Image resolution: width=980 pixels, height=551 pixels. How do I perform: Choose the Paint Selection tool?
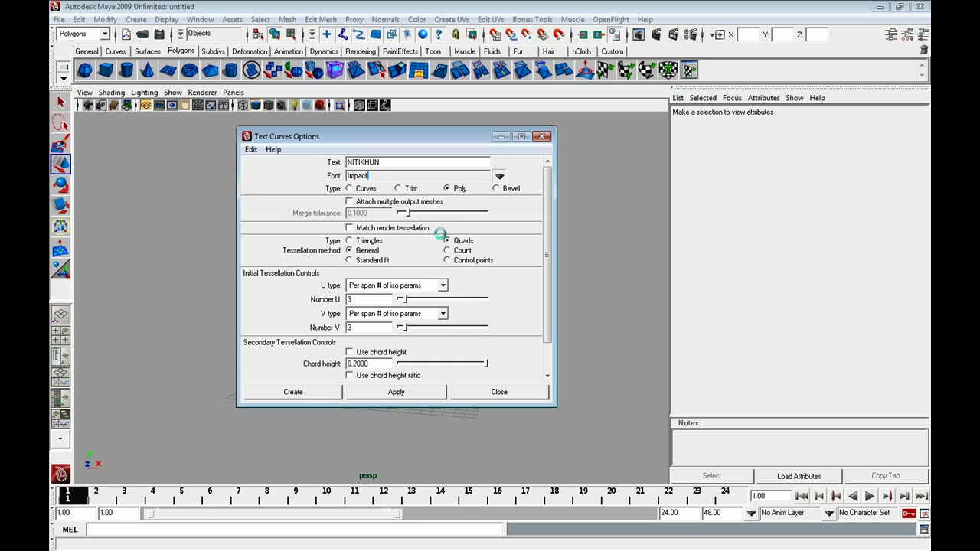(x=60, y=143)
